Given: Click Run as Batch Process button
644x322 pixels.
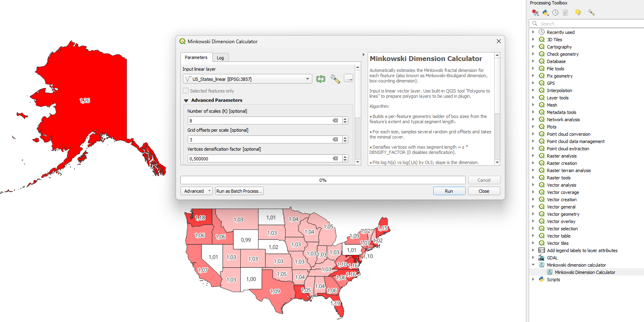Looking at the screenshot, I should pos(239,191).
